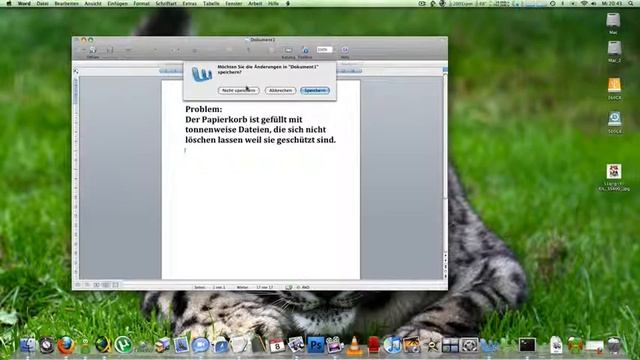This screenshot has width=640, height=360.
Task: Open the Arbeit menu
Action: [255, 3]
